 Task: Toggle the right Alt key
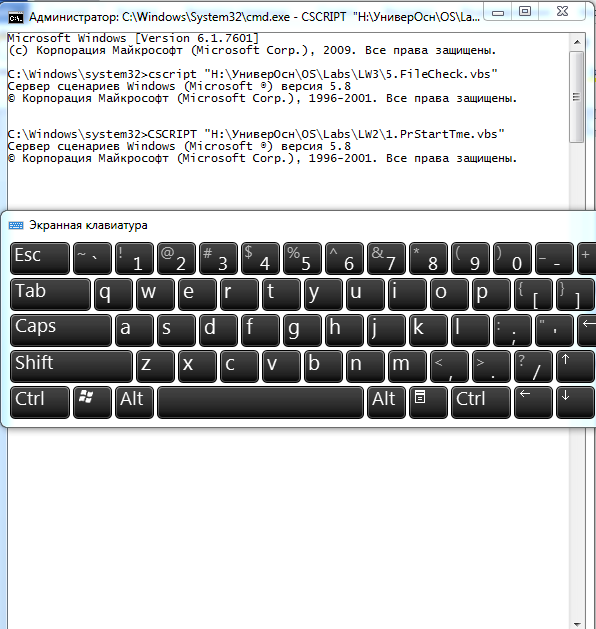point(386,402)
